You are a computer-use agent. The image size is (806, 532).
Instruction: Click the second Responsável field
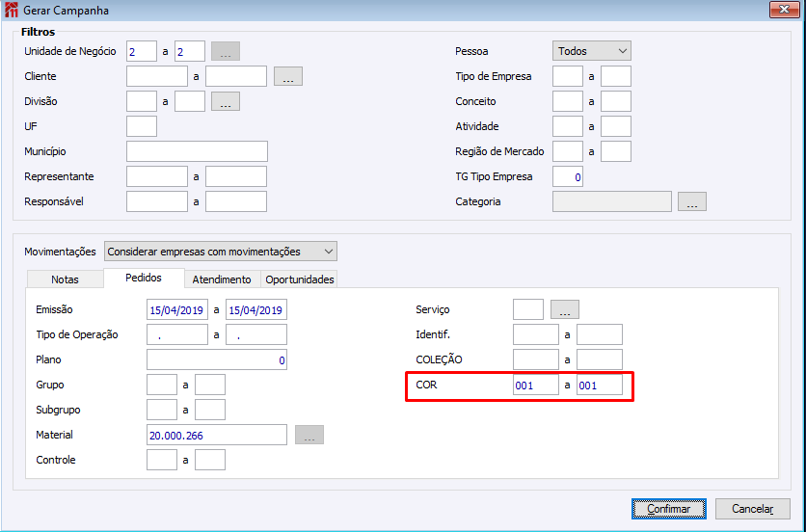pos(236,201)
